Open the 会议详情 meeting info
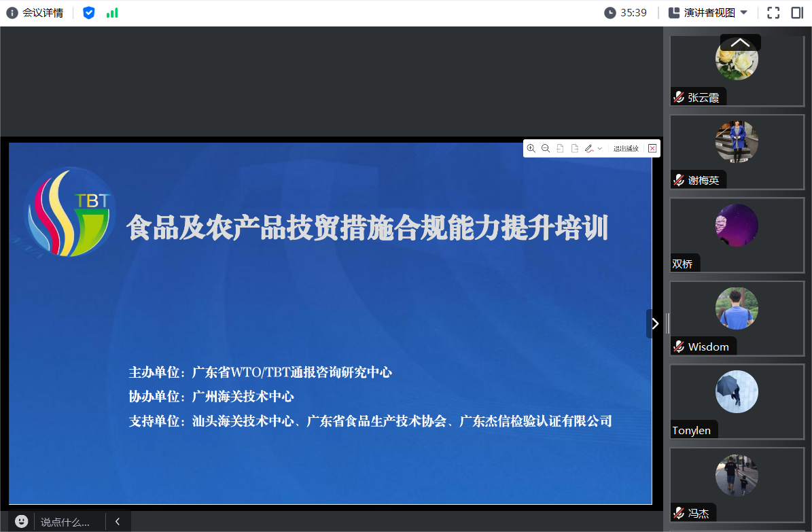This screenshot has height=532, width=812. coord(35,13)
